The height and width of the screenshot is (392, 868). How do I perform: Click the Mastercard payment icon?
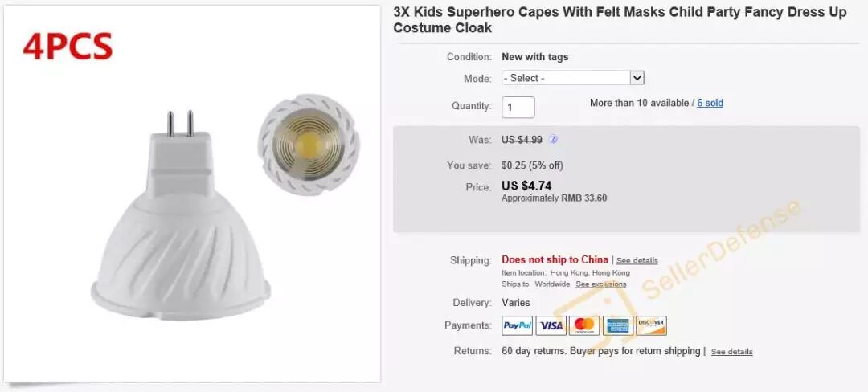(584, 325)
